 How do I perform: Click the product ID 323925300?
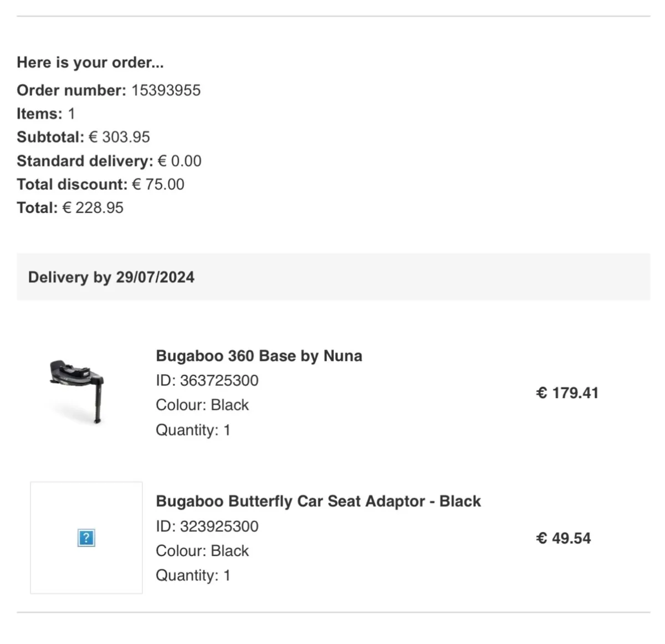[207, 526]
